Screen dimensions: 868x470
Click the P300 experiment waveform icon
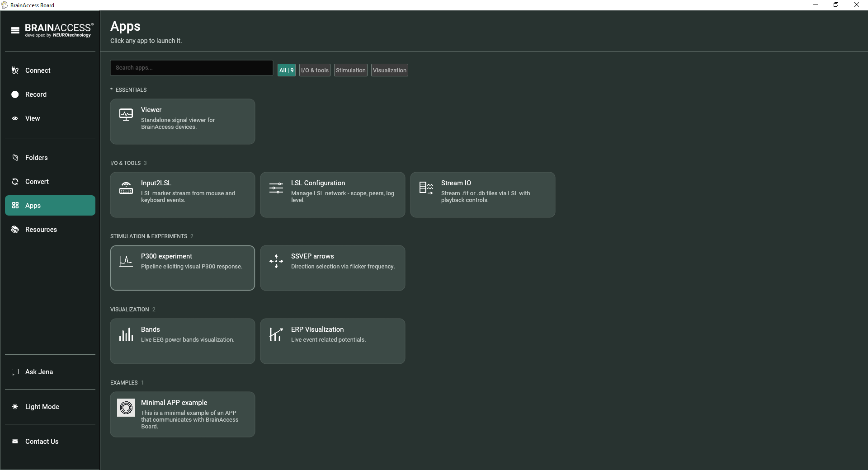click(126, 261)
